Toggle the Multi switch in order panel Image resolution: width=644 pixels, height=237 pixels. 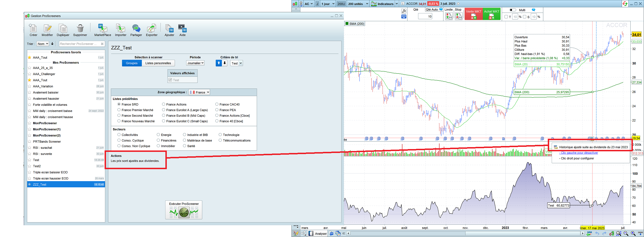513,10
